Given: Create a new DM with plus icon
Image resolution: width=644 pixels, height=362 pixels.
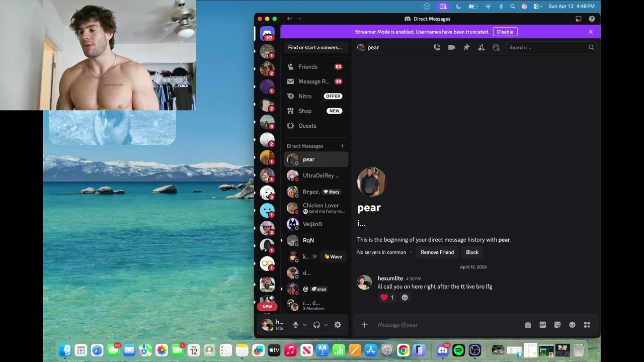Looking at the screenshot, I should click(x=342, y=146).
